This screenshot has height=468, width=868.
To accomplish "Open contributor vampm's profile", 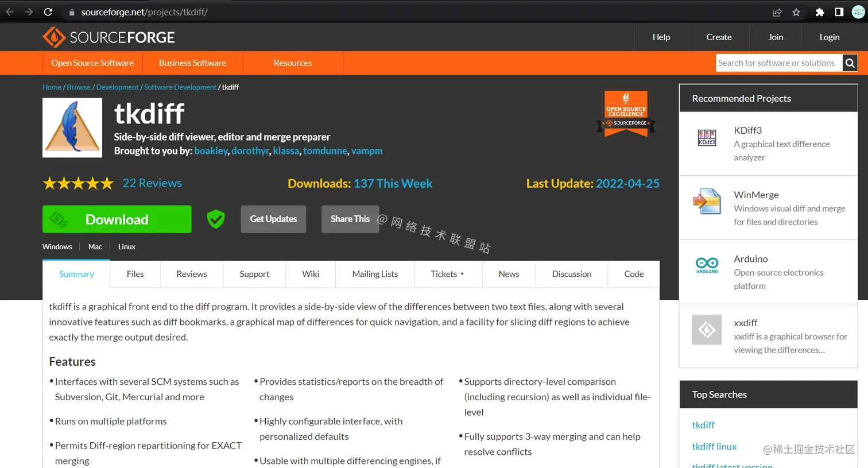I will pos(367,151).
